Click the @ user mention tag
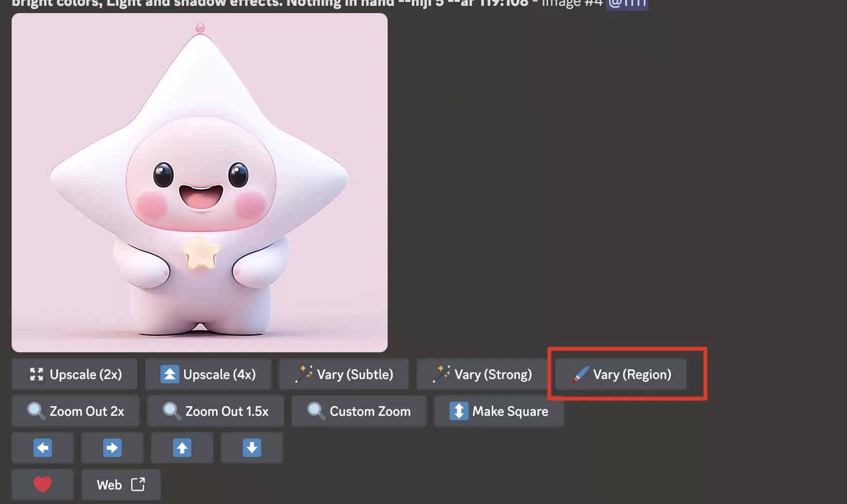Screen dimensions: 847x504 (627, 4)
